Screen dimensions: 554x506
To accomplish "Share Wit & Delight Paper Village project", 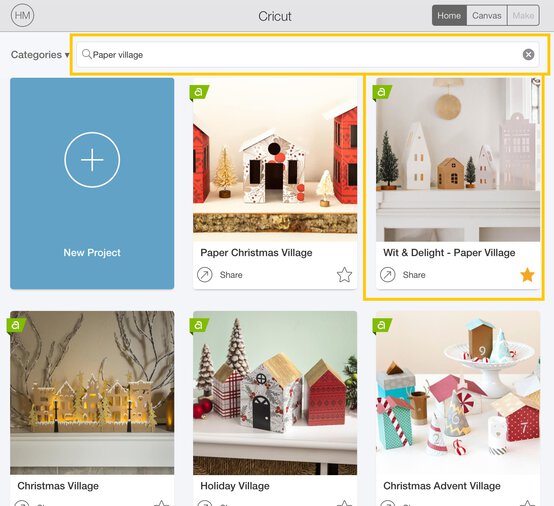I will click(x=403, y=275).
